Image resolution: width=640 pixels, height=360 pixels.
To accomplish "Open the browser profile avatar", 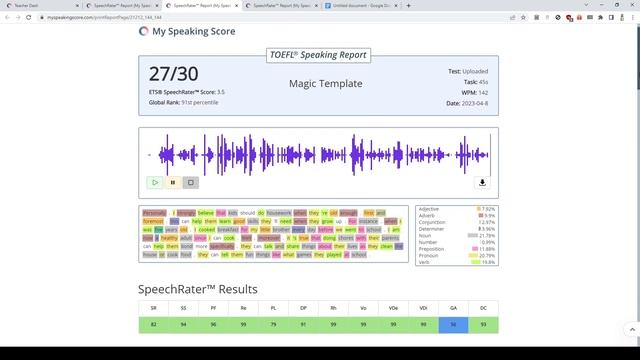I will pyautogui.click(x=622, y=18).
